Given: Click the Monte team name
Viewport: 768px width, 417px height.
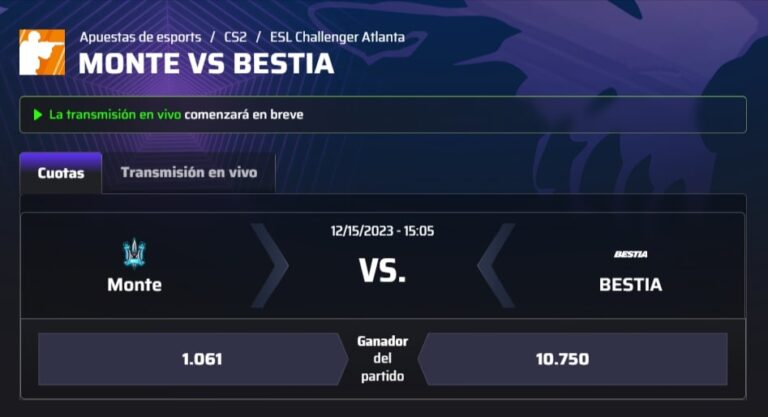Looking at the screenshot, I should pyautogui.click(x=135, y=285).
